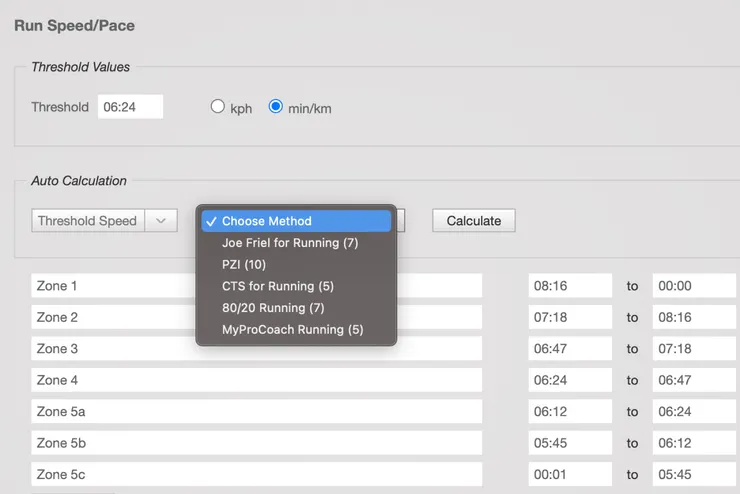Choose PZI (10) method
Screen dimensions: 740x494
click(x=296, y=264)
